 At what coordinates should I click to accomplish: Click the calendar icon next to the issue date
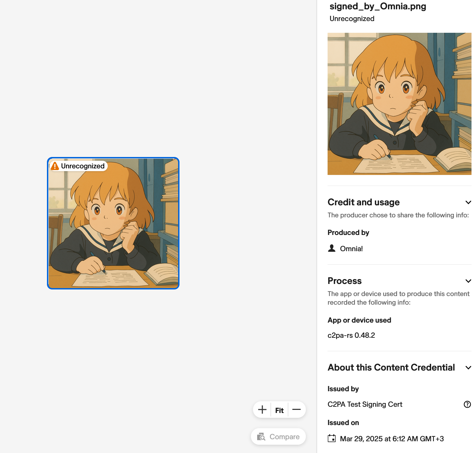(332, 439)
